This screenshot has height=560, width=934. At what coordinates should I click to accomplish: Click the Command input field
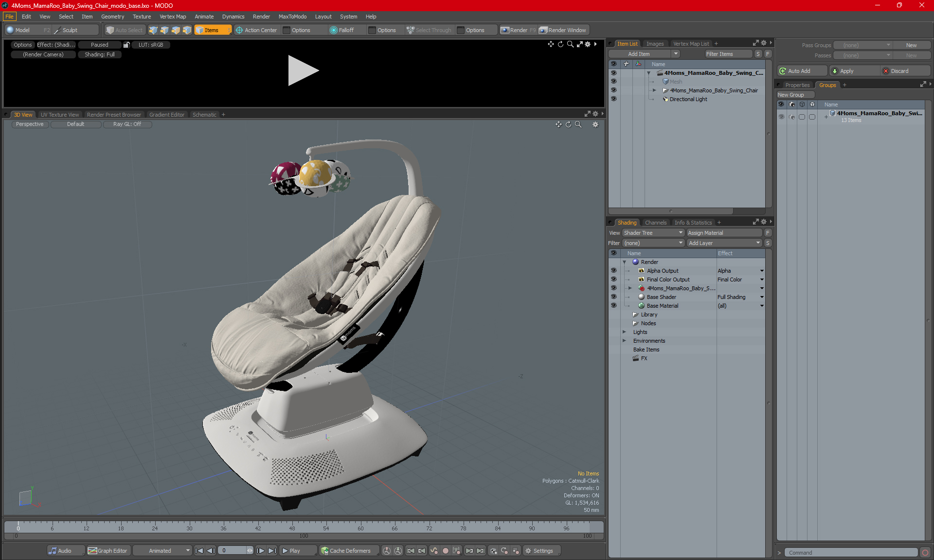(x=852, y=553)
